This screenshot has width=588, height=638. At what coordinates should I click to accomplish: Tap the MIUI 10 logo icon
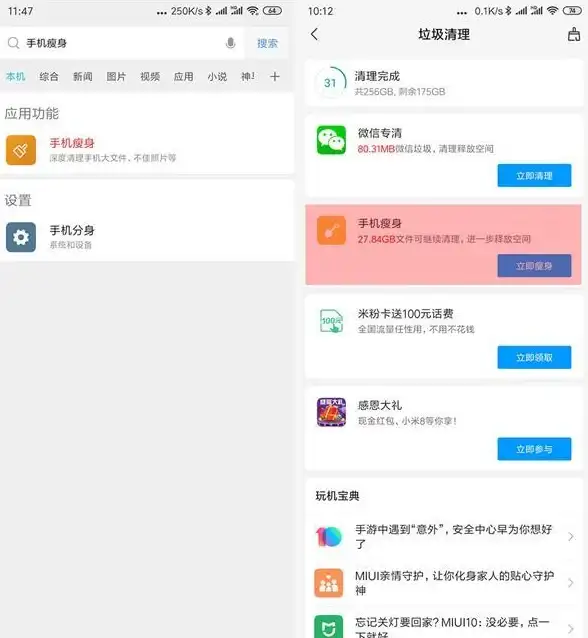click(x=329, y=537)
